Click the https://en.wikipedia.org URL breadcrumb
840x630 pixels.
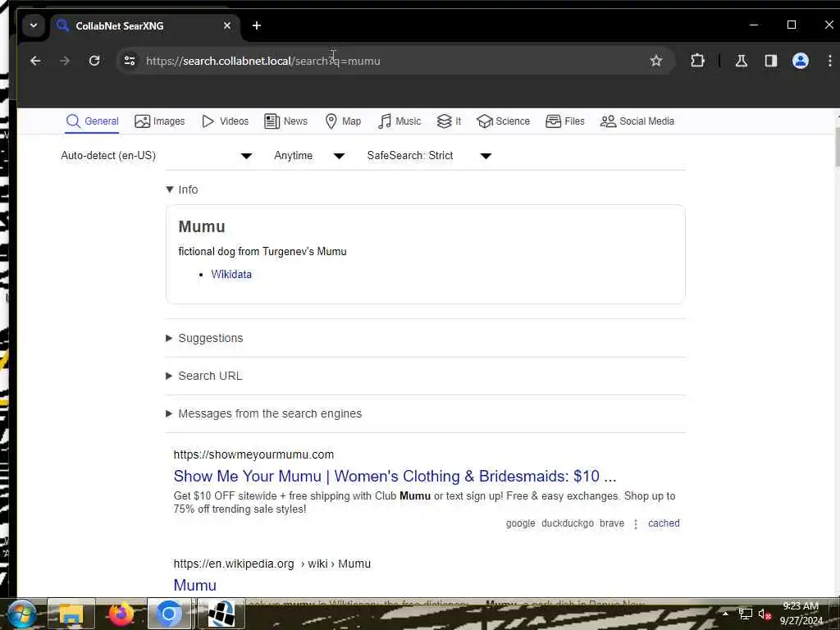(x=272, y=564)
